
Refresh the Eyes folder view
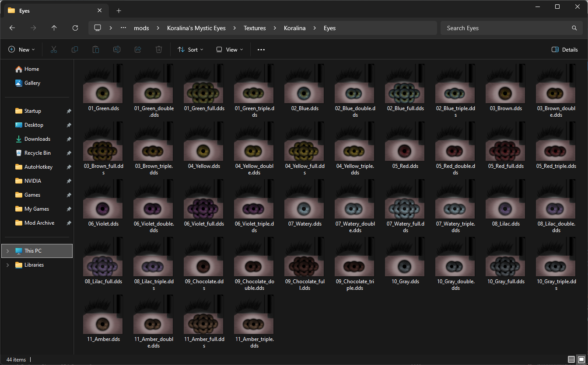coord(75,28)
